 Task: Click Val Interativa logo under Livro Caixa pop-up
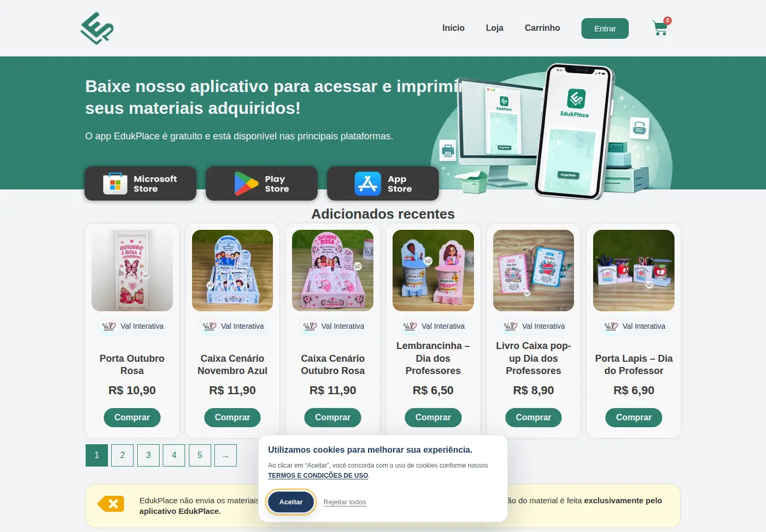pyautogui.click(x=510, y=326)
